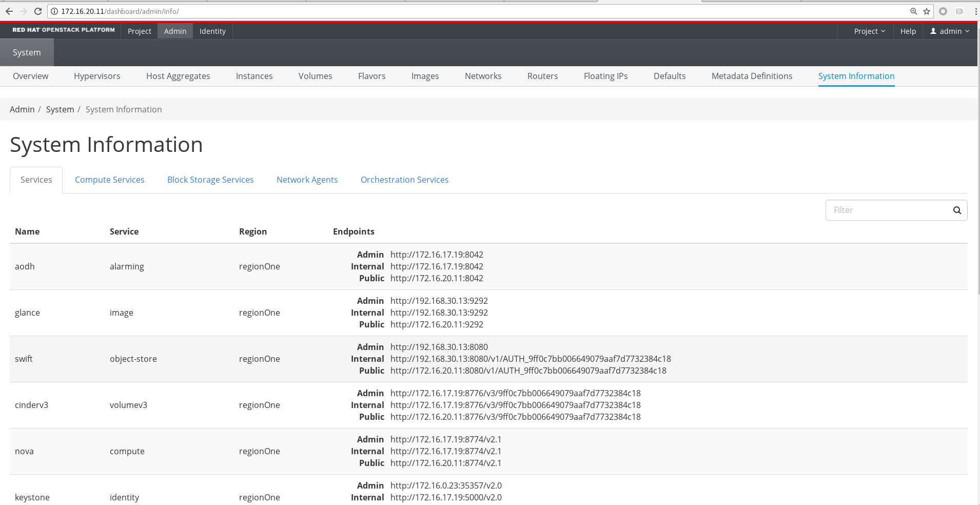Reload the page with the refresh icon
Screen dimensions: 980x505
pyautogui.click(x=38, y=11)
